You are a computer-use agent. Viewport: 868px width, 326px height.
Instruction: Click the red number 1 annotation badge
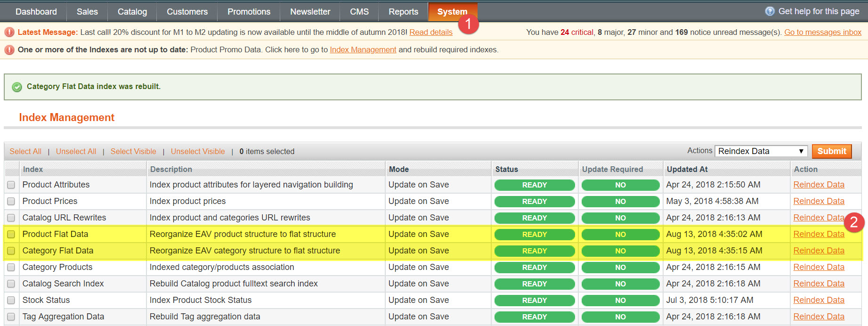pyautogui.click(x=468, y=24)
